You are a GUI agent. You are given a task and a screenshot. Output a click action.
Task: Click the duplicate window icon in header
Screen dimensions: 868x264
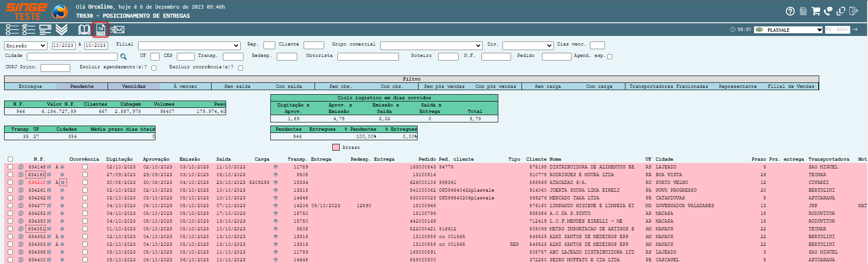point(841,11)
